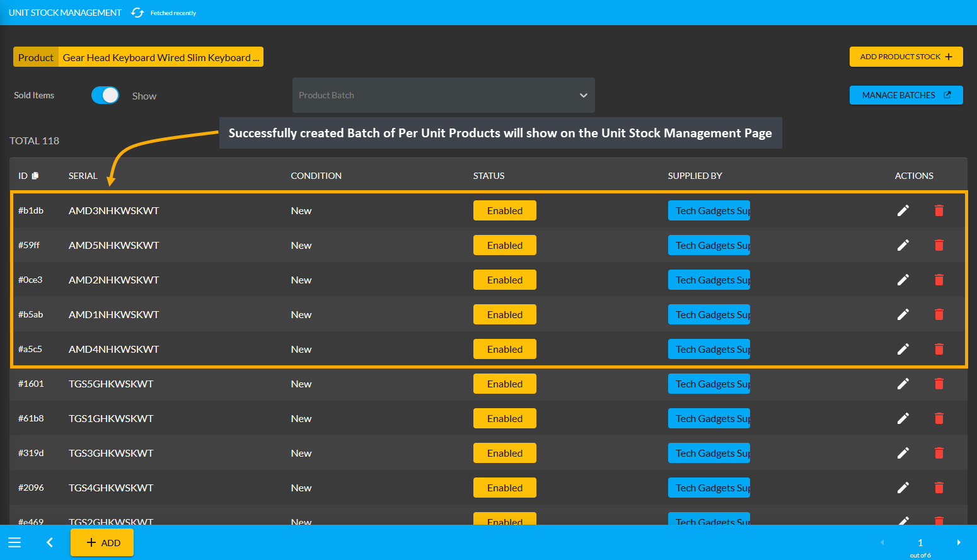Open Tech Gadgets supplier for AMD3NHKWSKWT
Screen dimensions: 977x560
[x=709, y=210]
